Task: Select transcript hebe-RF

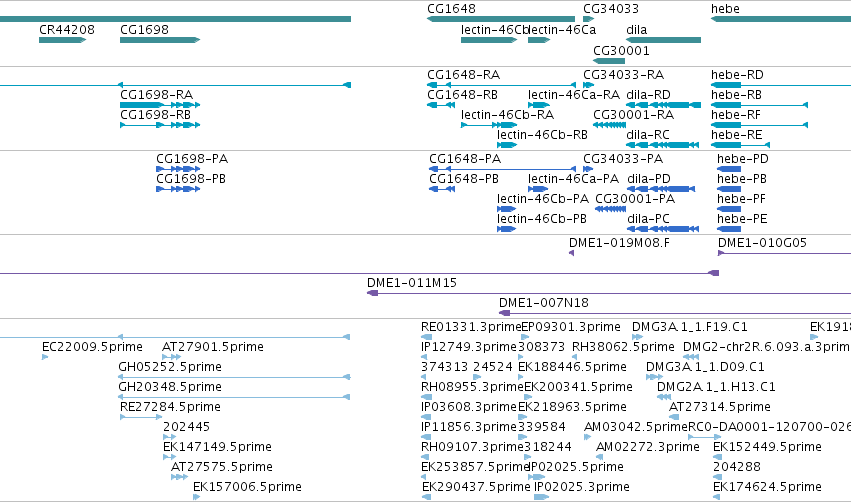Action: point(759,125)
